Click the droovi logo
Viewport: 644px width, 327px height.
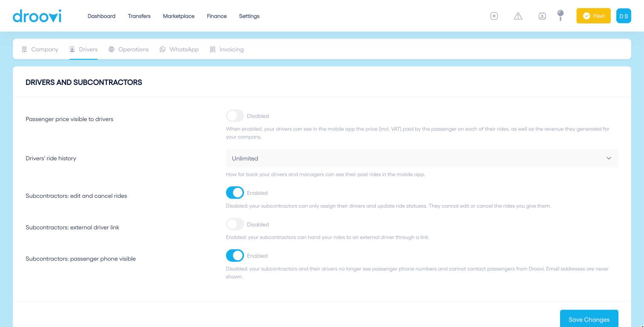click(37, 16)
